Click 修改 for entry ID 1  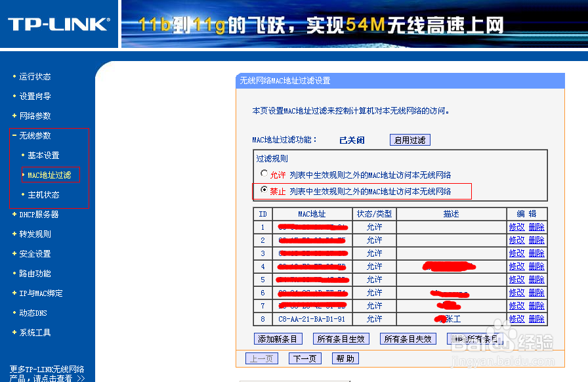(x=516, y=227)
